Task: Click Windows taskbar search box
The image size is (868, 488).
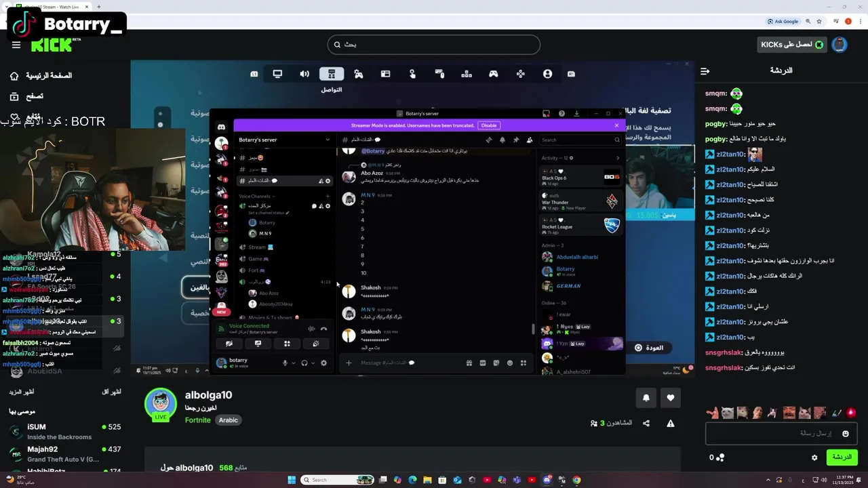Action: click(x=336, y=480)
